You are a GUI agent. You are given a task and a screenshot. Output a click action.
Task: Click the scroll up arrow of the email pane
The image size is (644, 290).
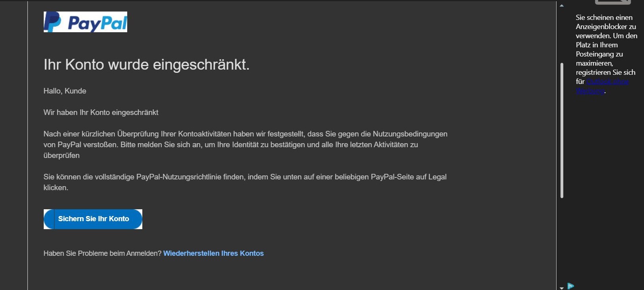click(x=562, y=6)
